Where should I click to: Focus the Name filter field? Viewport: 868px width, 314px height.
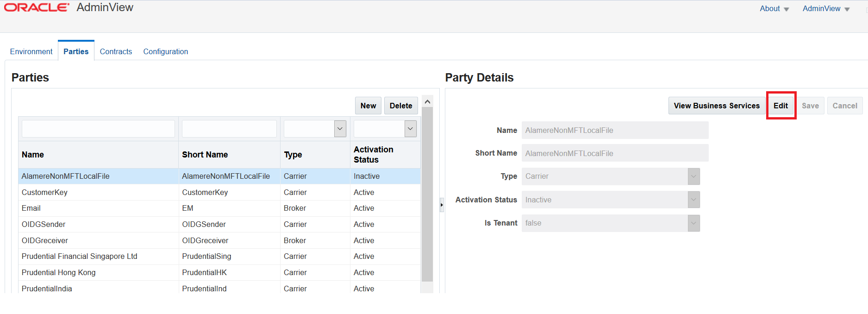[x=98, y=129]
